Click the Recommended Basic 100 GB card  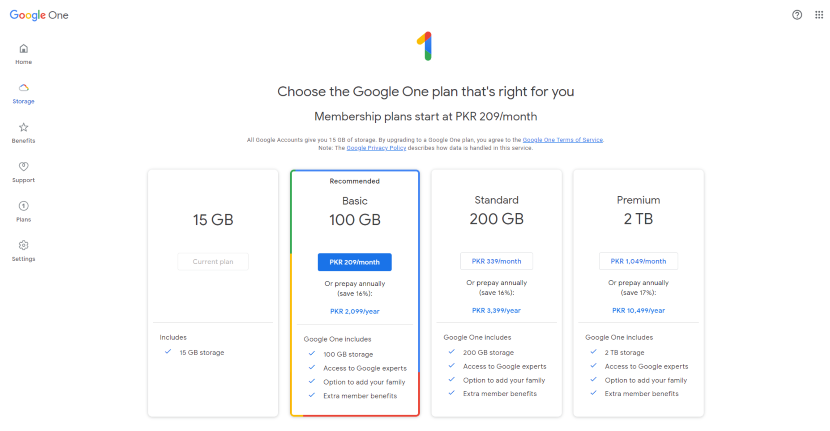(x=355, y=293)
